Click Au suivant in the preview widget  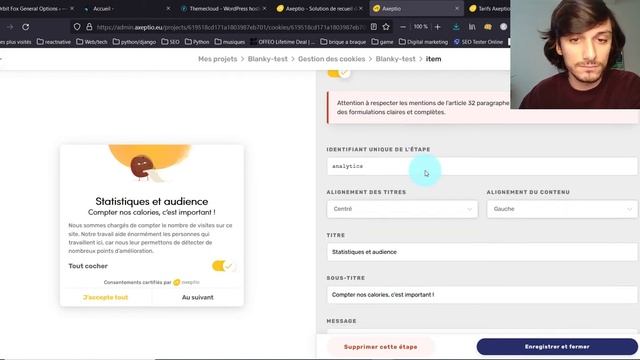point(198,297)
